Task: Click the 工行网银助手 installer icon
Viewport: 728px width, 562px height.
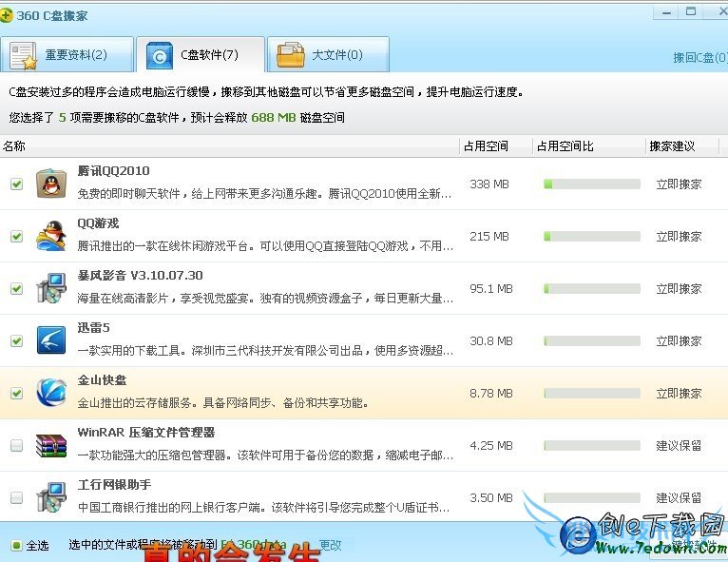Action: [x=51, y=497]
